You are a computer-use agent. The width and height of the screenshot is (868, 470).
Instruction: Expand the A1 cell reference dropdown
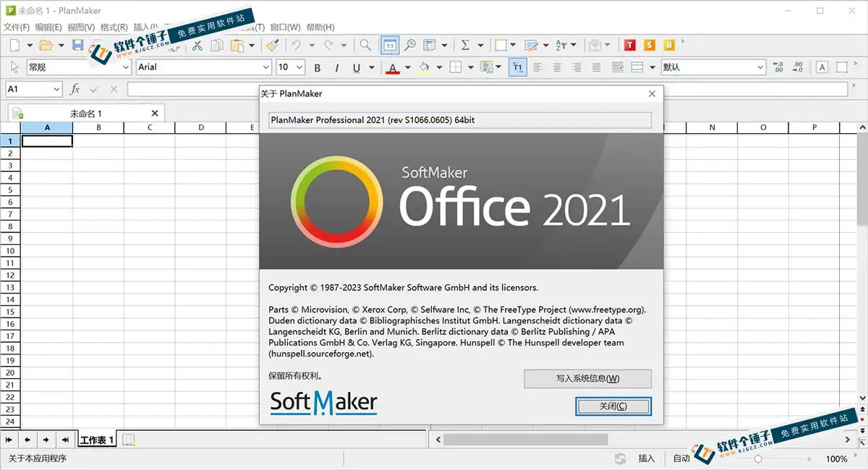(56, 89)
